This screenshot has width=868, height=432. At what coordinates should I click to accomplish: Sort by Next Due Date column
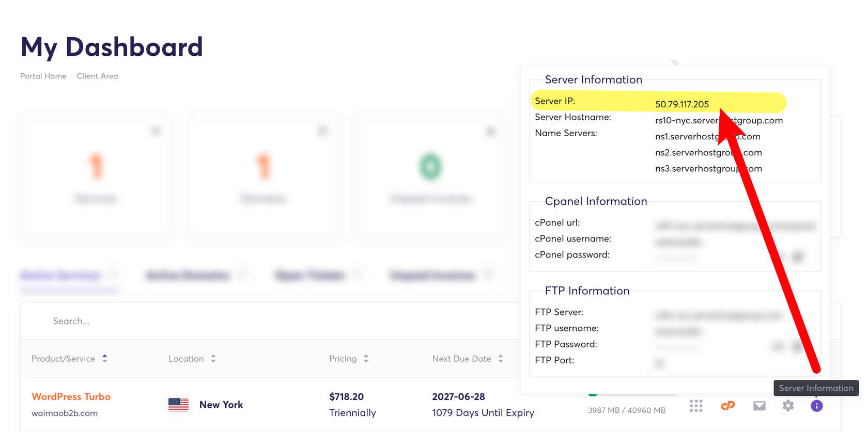coord(500,359)
